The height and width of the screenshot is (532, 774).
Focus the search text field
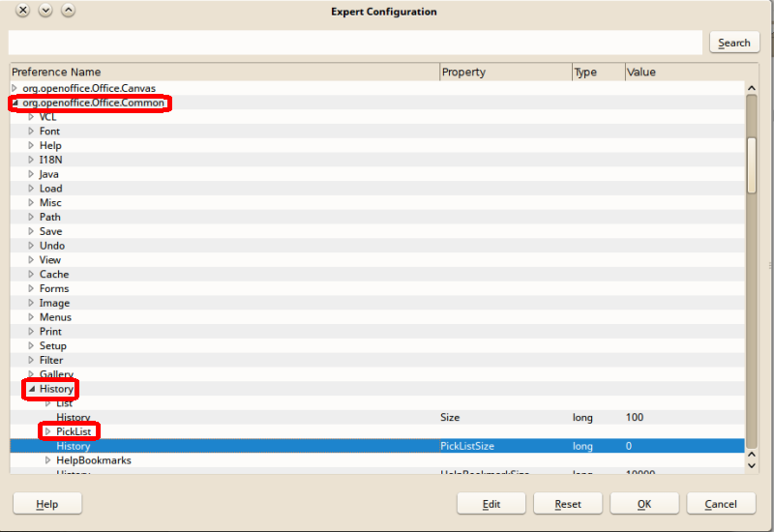point(355,43)
